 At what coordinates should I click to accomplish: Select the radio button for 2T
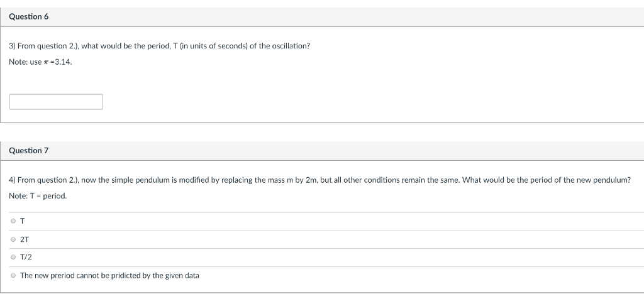click(x=13, y=239)
